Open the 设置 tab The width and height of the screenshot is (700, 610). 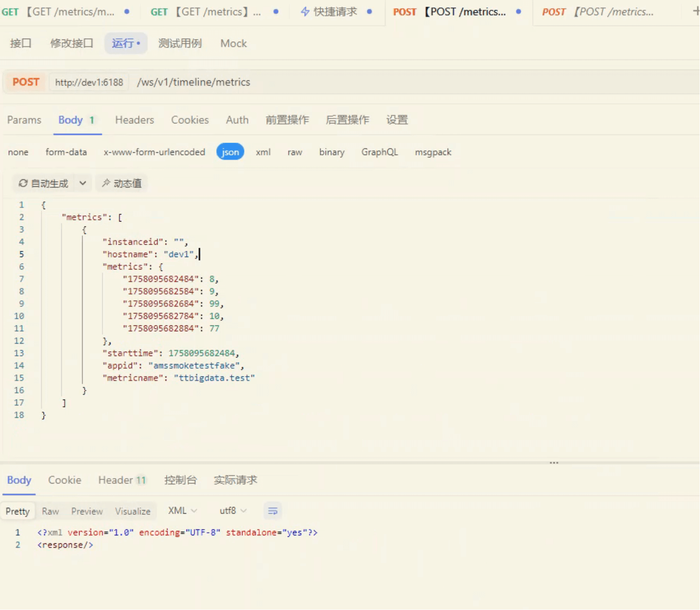[397, 120]
